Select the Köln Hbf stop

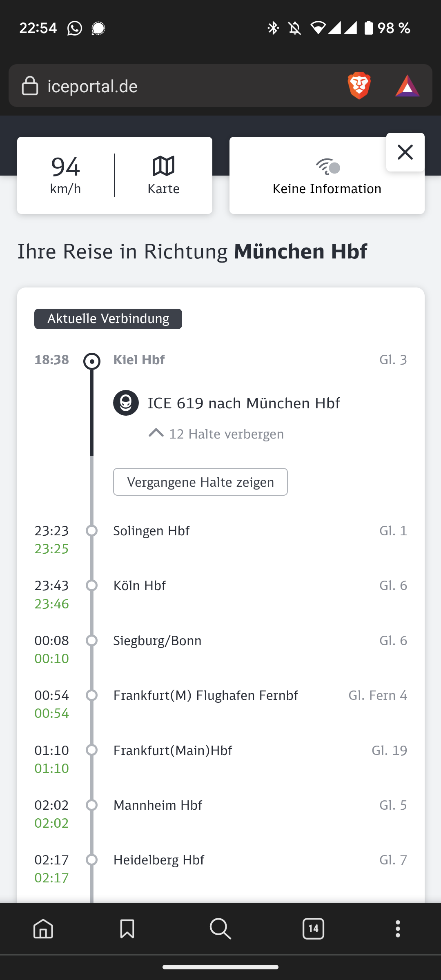tap(140, 586)
